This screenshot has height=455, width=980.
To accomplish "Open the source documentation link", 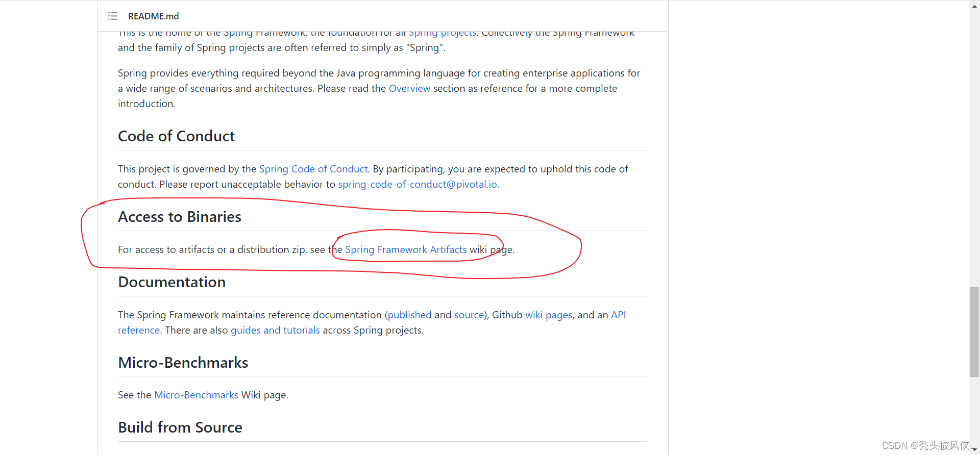I will [469, 315].
